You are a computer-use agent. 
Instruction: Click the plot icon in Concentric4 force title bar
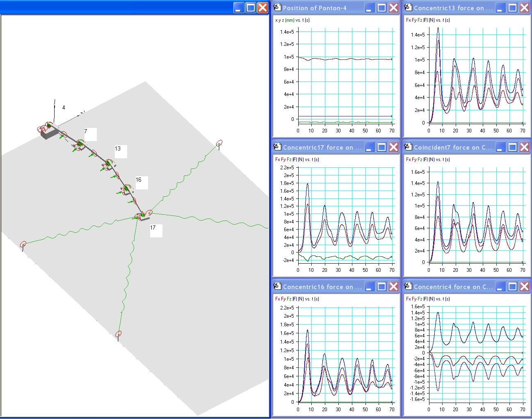click(408, 286)
